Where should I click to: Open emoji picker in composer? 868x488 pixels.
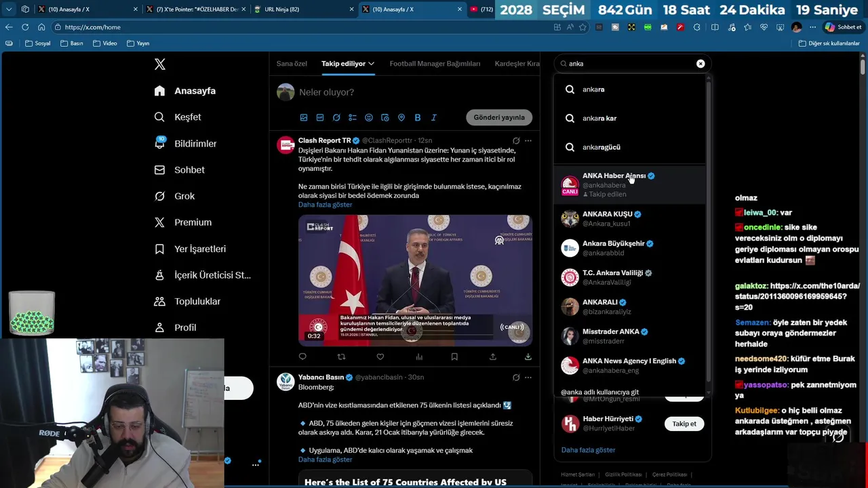[369, 117]
